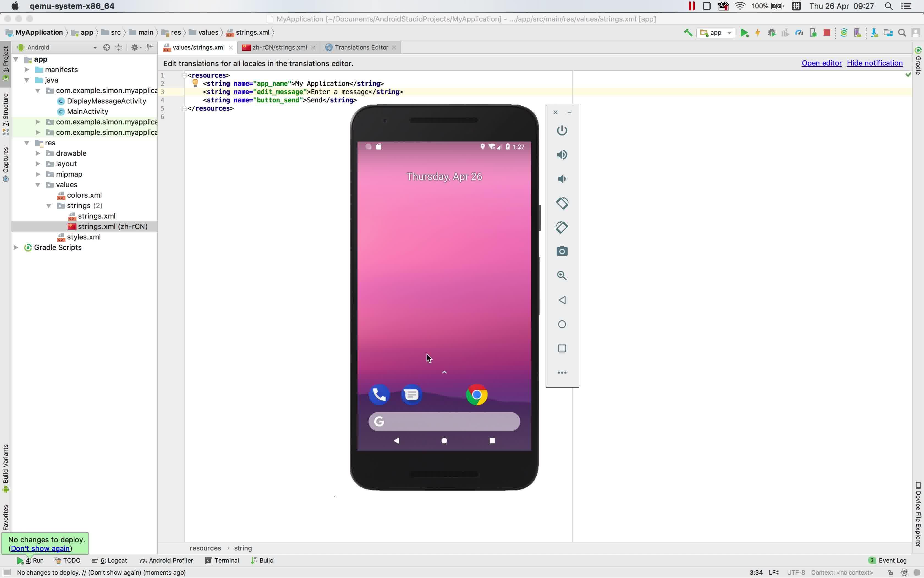Open the Device File Explorer side tab

click(918, 514)
